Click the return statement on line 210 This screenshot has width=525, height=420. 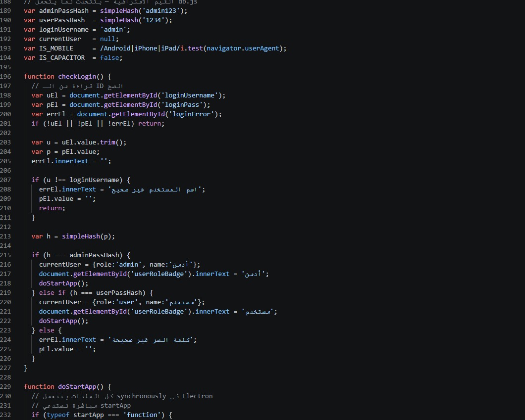point(52,208)
